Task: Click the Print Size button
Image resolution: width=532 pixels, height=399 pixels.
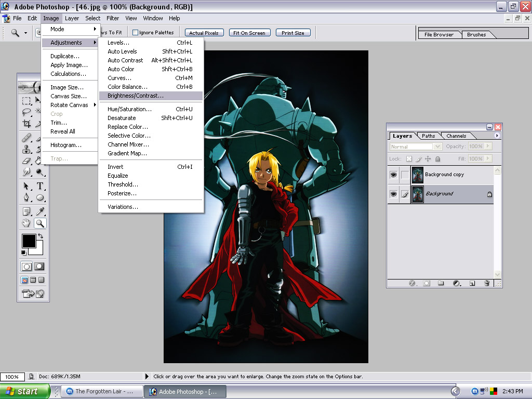Action: [x=293, y=33]
